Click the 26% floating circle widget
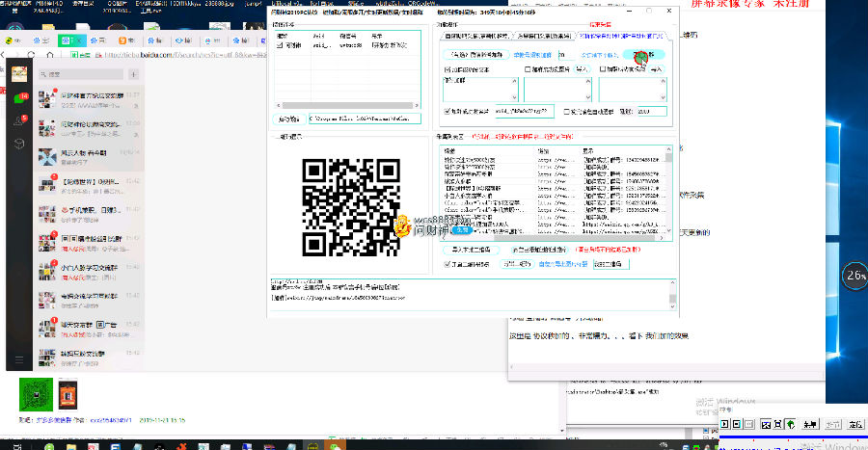The image size is (868, 450). click(x=855, y=276)
